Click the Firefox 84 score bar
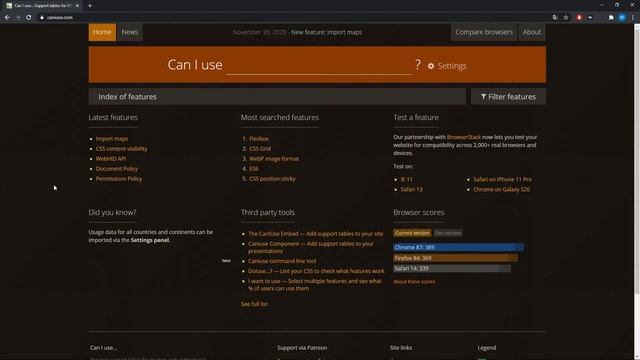Viewport: 640px width, 360px height. (x=456, y=258)
